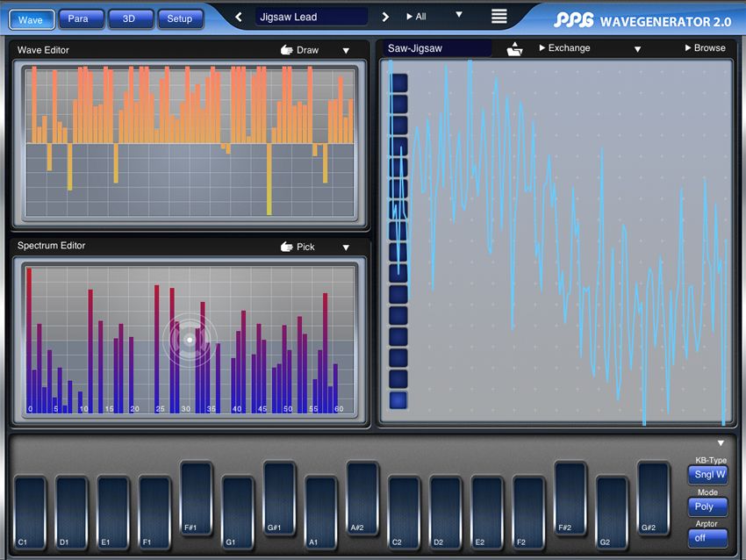Go to the next preset
Image resolution: width=746 pixels, height=560 pixels.
(x=385, y=18)
